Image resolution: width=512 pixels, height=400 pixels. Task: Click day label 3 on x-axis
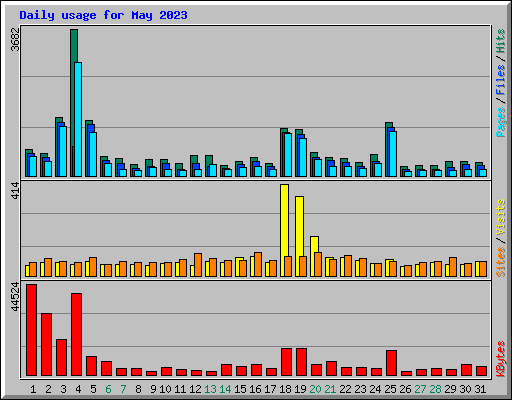63,389
